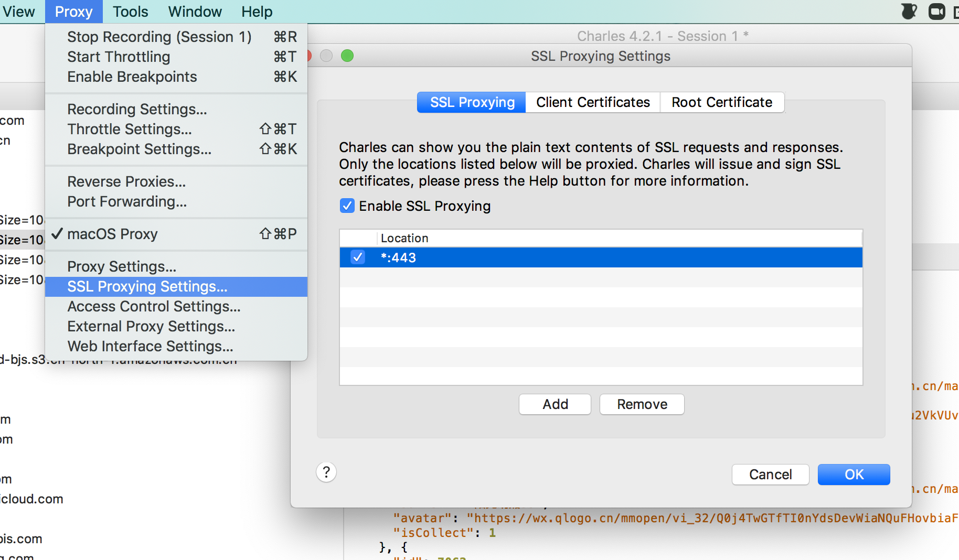Click the Location column header
Image resolution: width=959 pixels, height=560 pixels.
[x=404, y=238]
